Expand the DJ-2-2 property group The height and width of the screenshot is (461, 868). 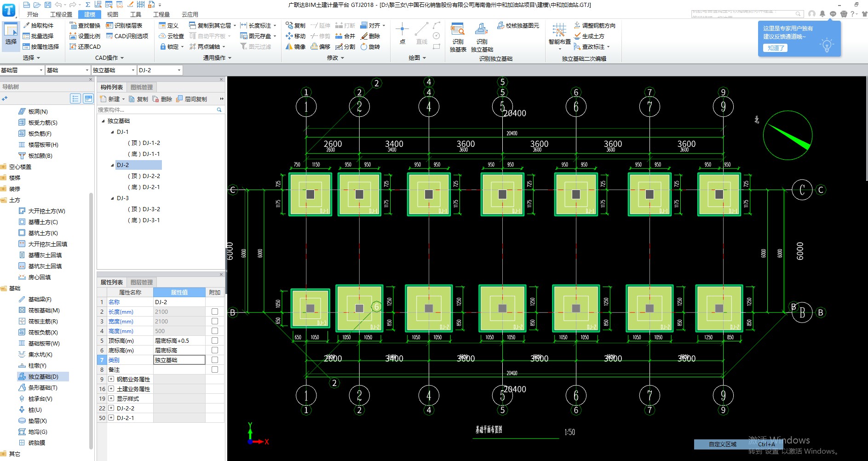coord(111,408)
